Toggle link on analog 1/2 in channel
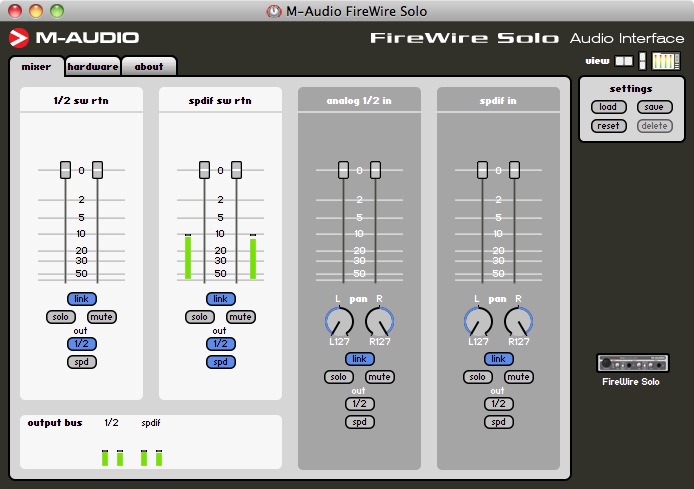 [359, 359]
